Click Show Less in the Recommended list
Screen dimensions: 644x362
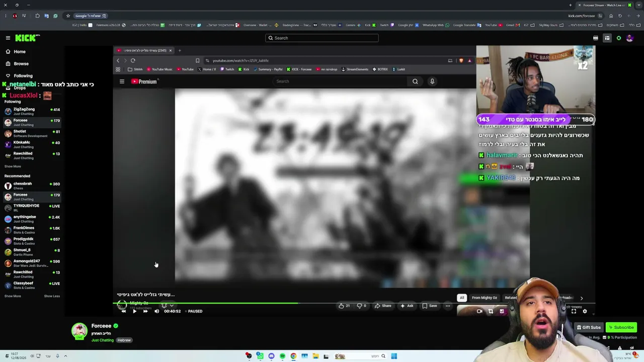tap(52, 296)
